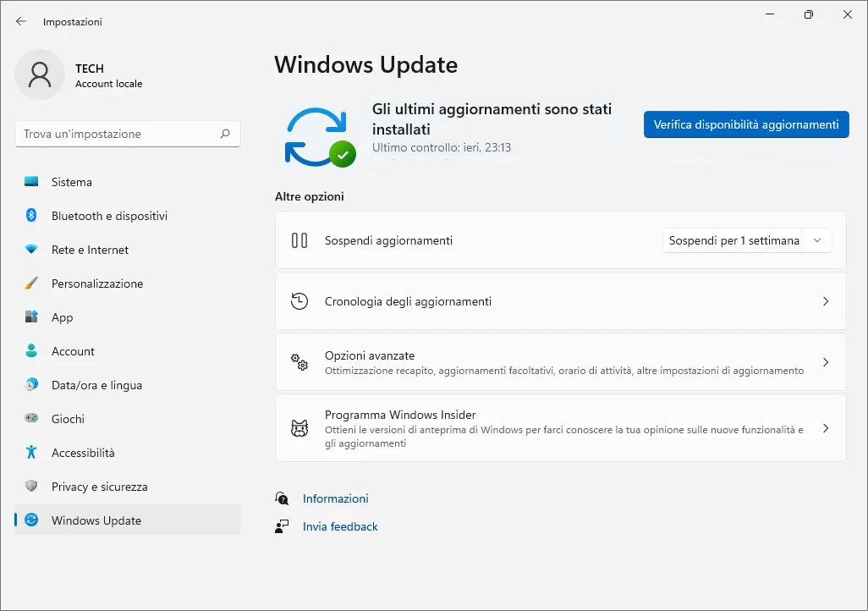Click the Personalizzazione paintbrush icon
This screenshot has height=611, width=868.
[x=31, y=283]
